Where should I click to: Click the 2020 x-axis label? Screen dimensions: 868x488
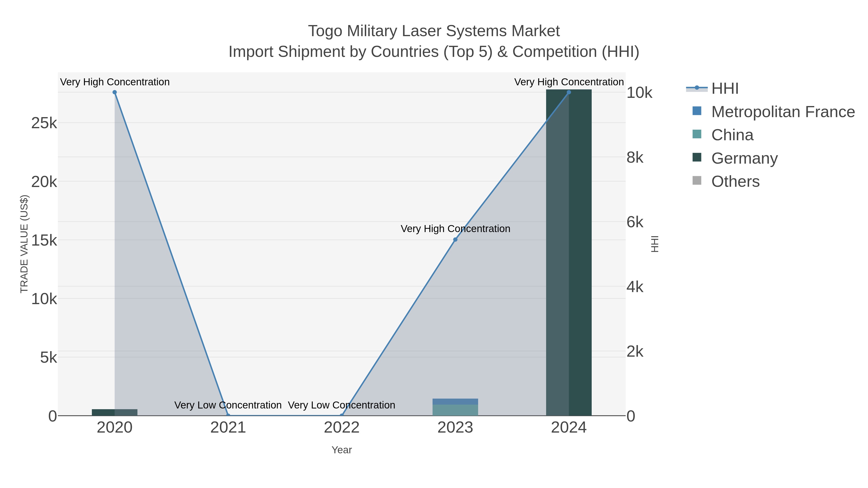point(115,428)
